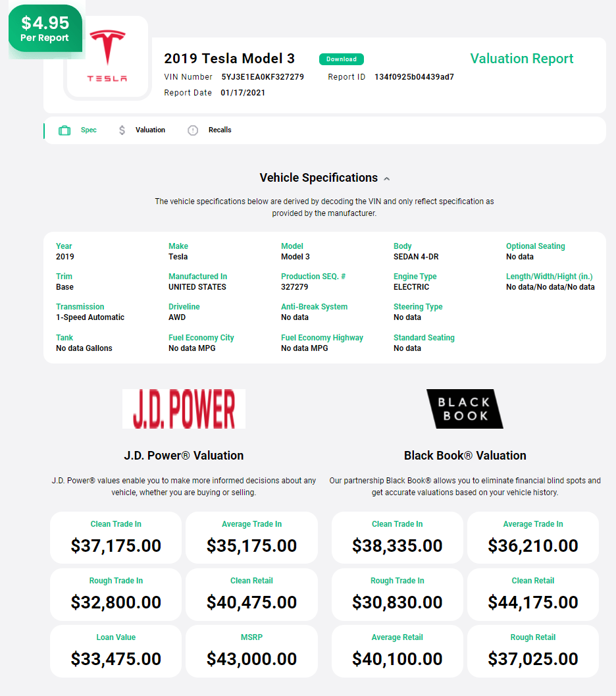Click the Vehicle Specifications heading
Screen dimensions: 616x696
click(x=319, y=178)
